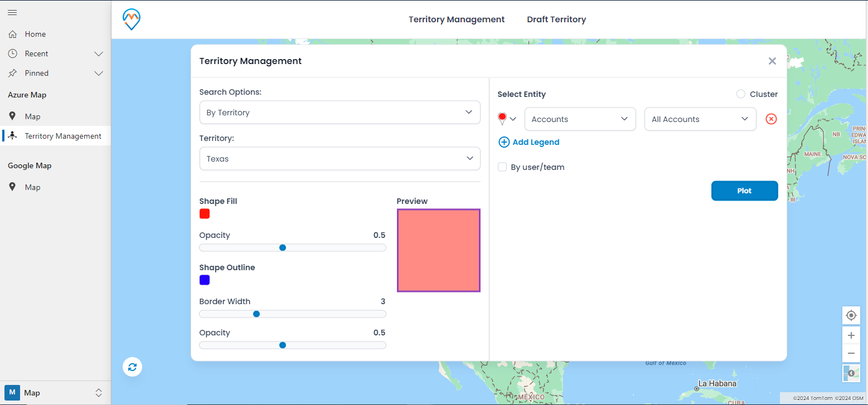Open the Territory dropdown showing Texas
Screen dimensions: 868x405
(340, 159)
